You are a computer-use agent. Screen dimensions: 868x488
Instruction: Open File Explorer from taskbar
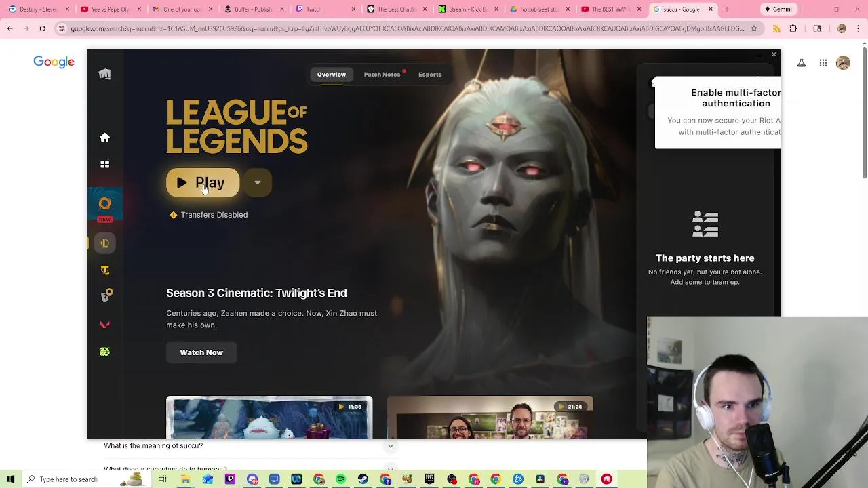coord(185,479)
